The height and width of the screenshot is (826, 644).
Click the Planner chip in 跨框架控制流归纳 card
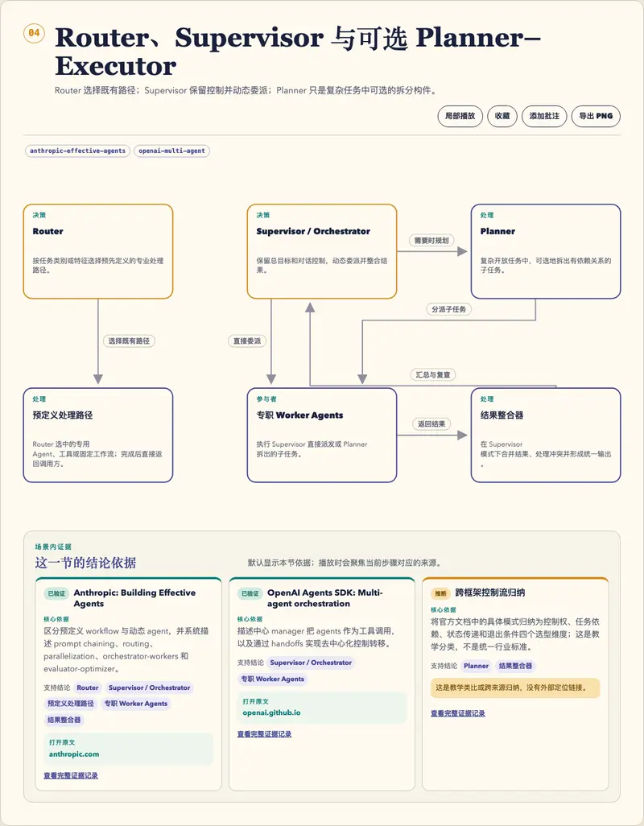click(476, 666)
